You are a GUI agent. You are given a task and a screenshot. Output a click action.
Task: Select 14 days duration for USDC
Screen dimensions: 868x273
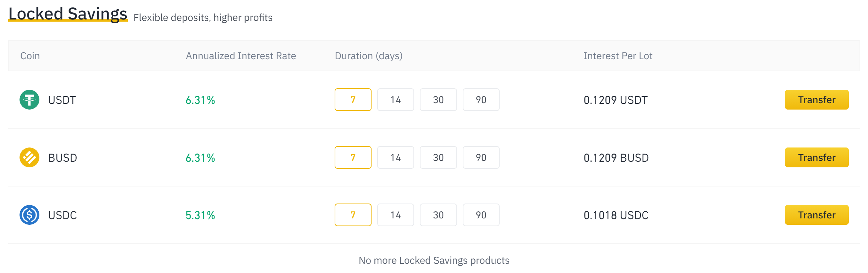(396, 215)
